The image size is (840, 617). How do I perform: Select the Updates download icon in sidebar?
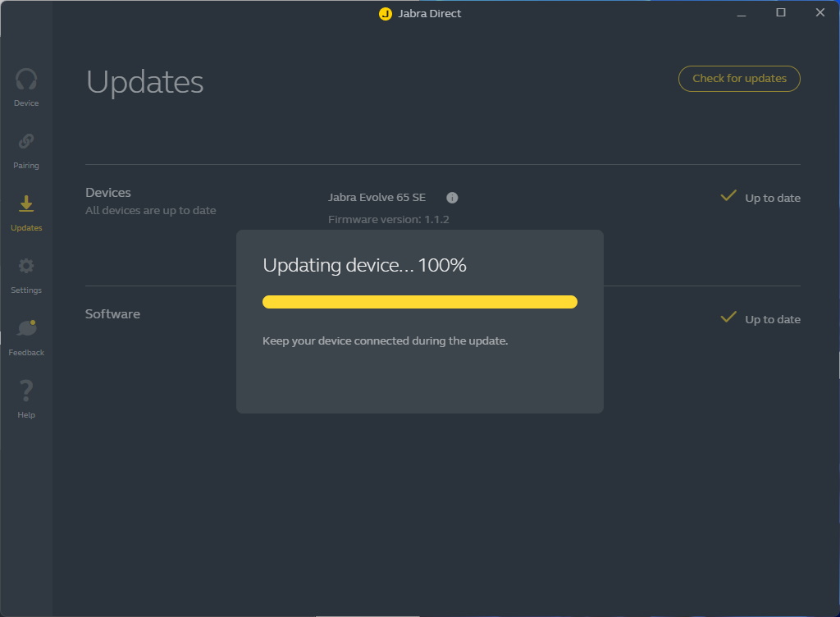tap(26, 203)
